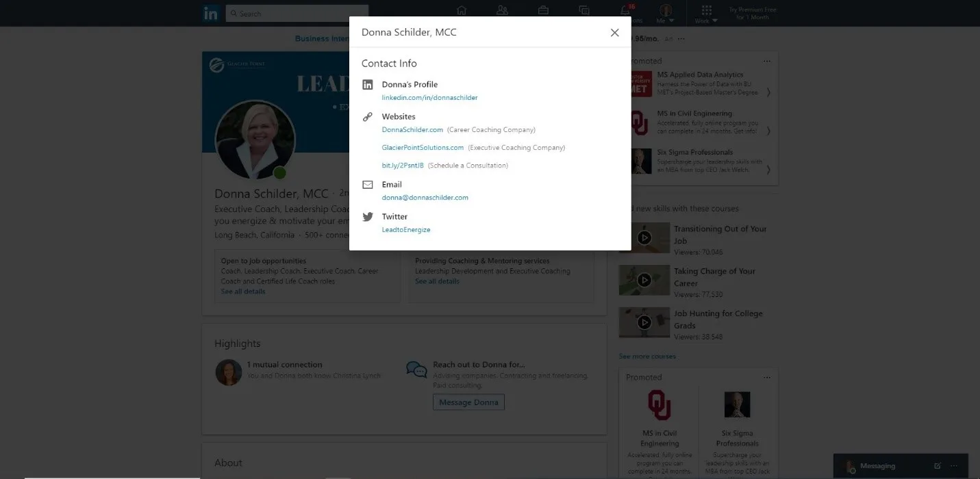The height and width of the screenshot is (479, 980).
Task: Click See all details under Coaching services
Action: [x=437, y=281]
